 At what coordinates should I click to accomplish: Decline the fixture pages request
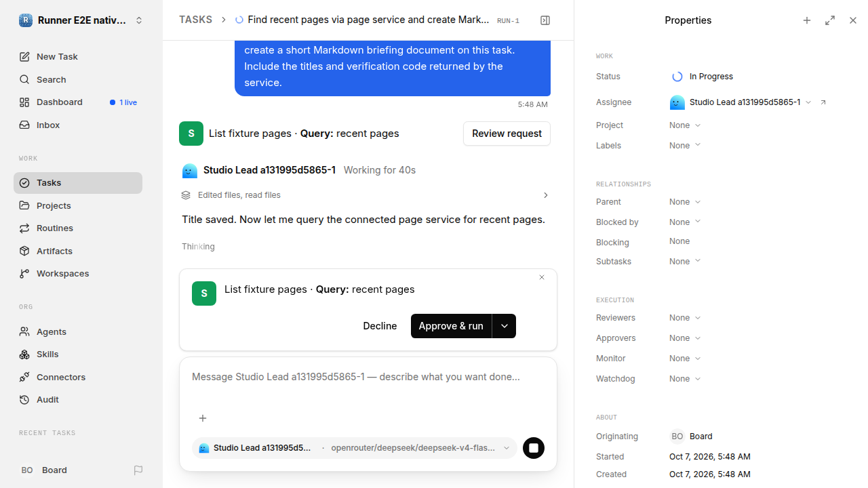coord(380,326)
